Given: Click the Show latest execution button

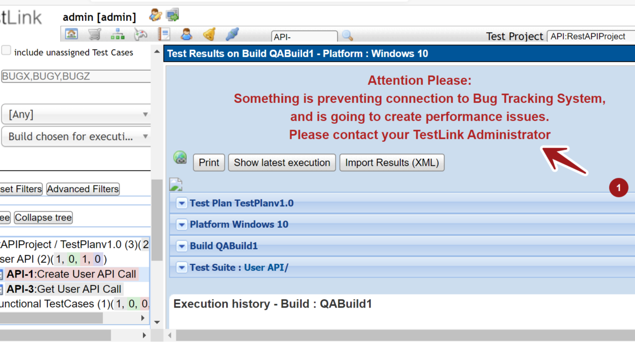Looking at the screenshot, I should (x=282, y=163).
